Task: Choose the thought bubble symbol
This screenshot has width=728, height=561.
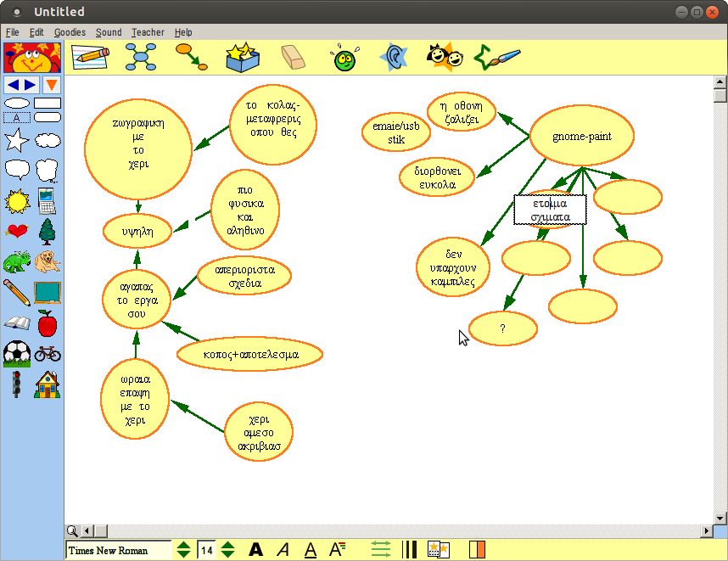Action: (x=48, y=171)
